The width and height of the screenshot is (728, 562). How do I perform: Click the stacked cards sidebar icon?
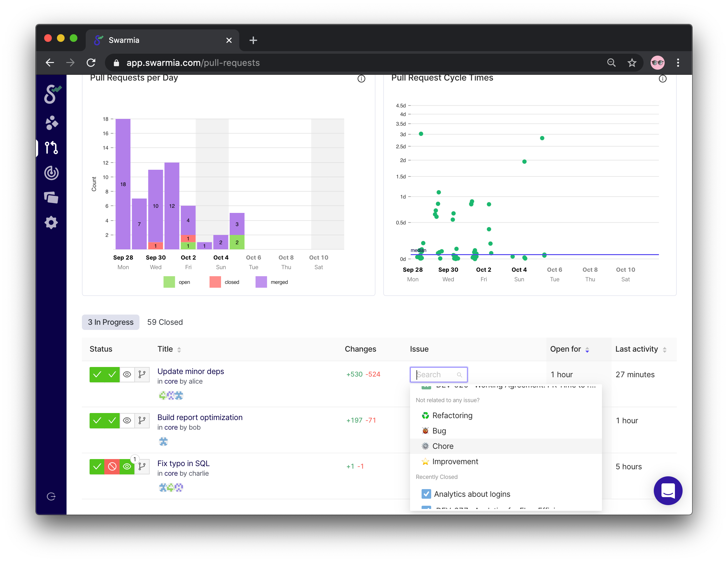[51, 198]
